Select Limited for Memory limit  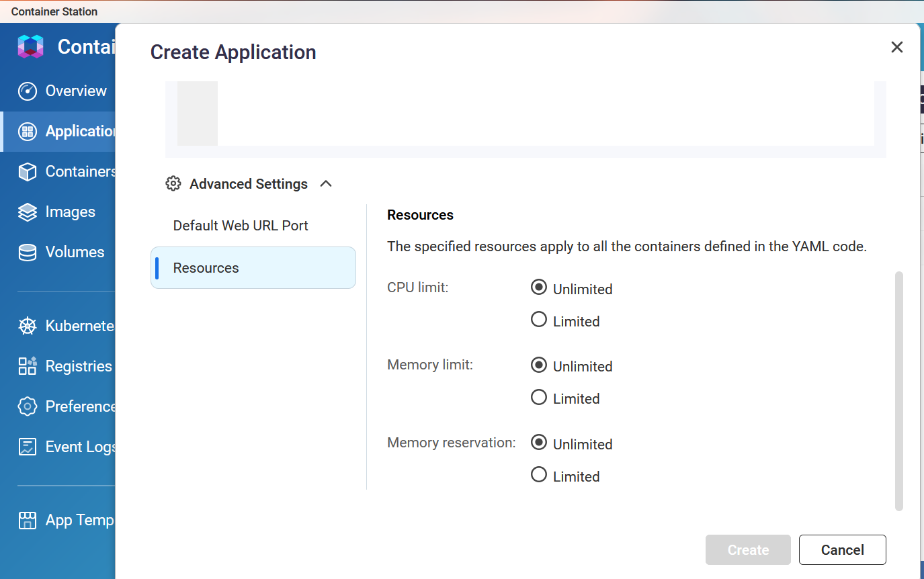click(x=539, y=398)
